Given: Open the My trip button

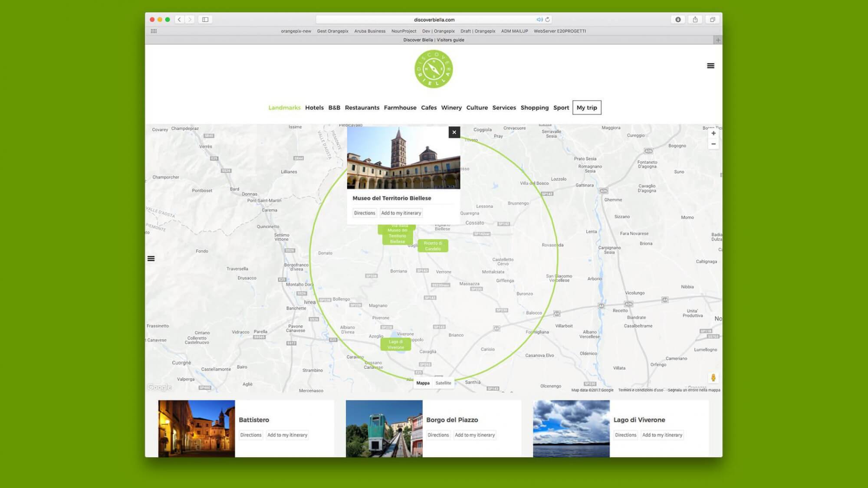Looking at the screenshot, I should tap(587, 108).
